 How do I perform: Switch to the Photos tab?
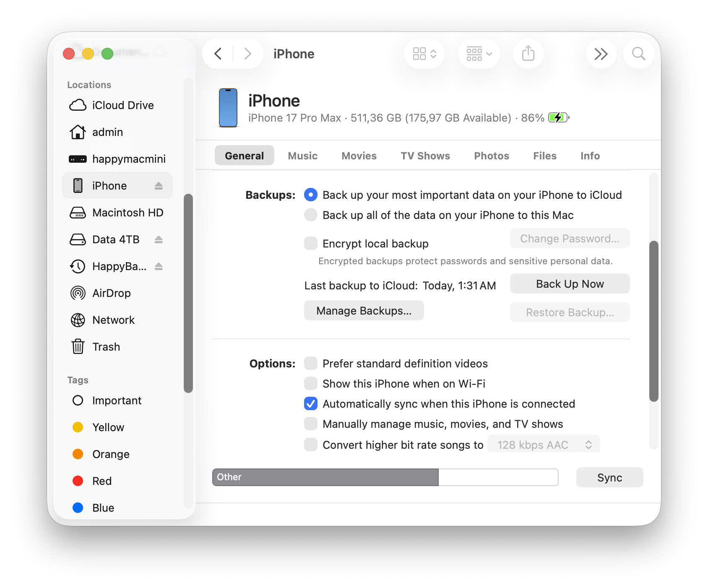492,156
